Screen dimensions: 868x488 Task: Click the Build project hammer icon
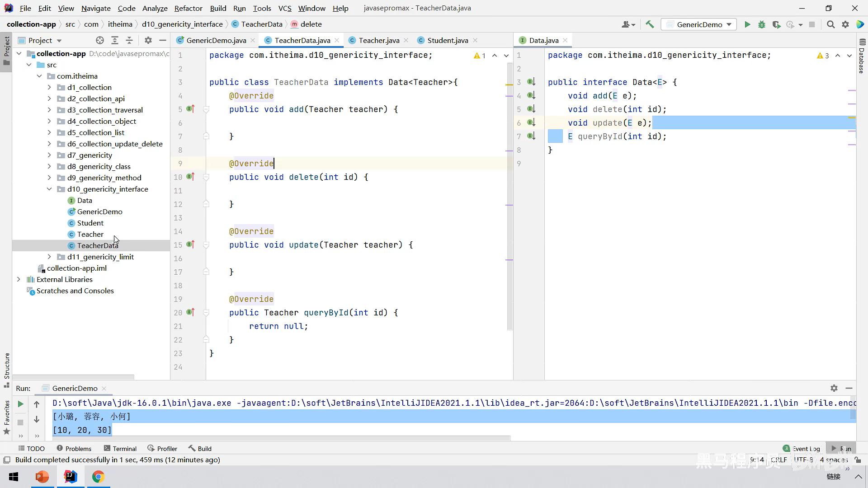650,24
